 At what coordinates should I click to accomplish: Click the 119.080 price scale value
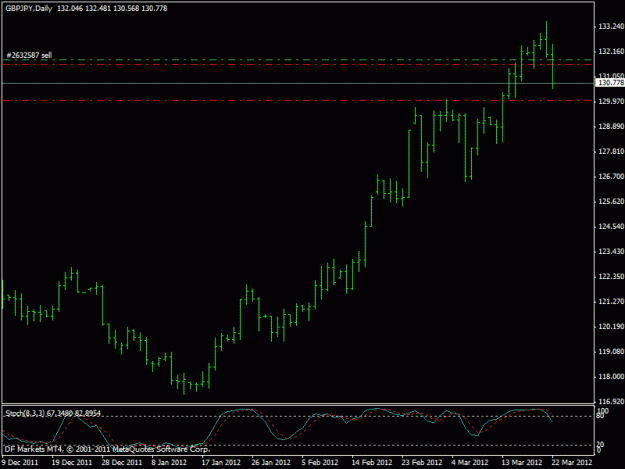click(x=611, y=352)
